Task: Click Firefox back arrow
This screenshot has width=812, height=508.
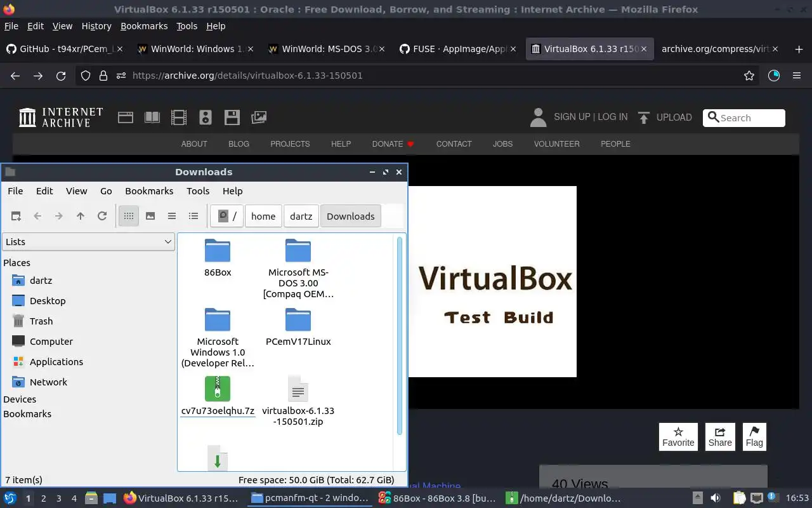Action: [x=15, y=76]
